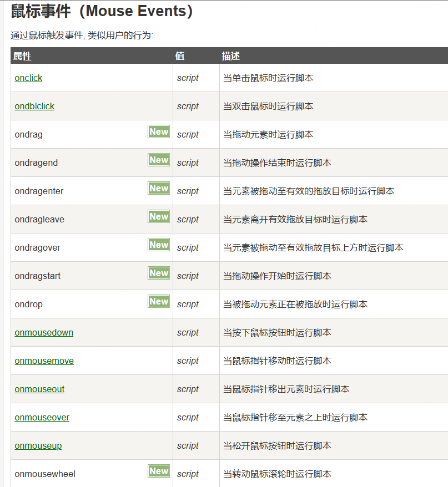Click the New badge in ondragend row

[x=159, y=160]
